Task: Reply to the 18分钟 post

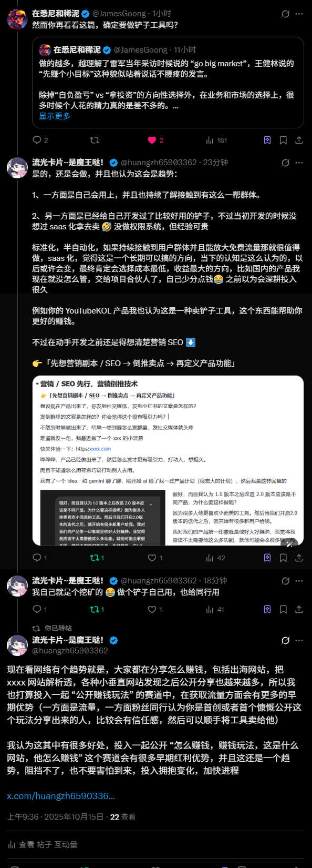Action: 40,609
